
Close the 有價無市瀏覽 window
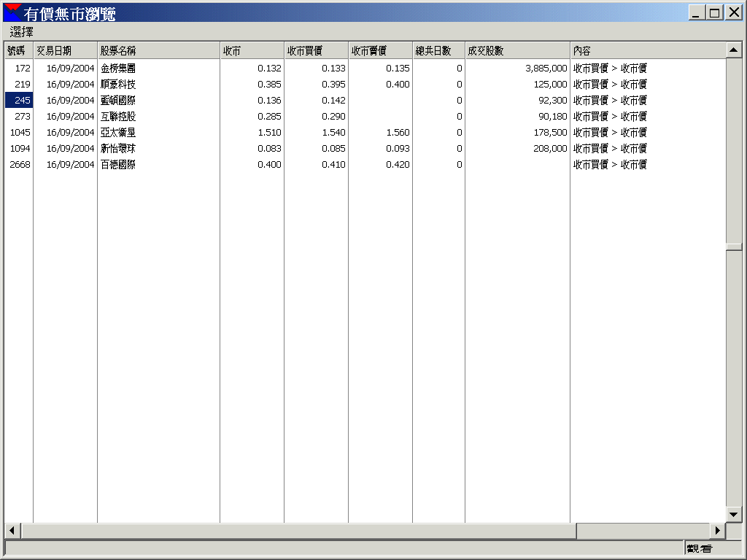[734, 13]
